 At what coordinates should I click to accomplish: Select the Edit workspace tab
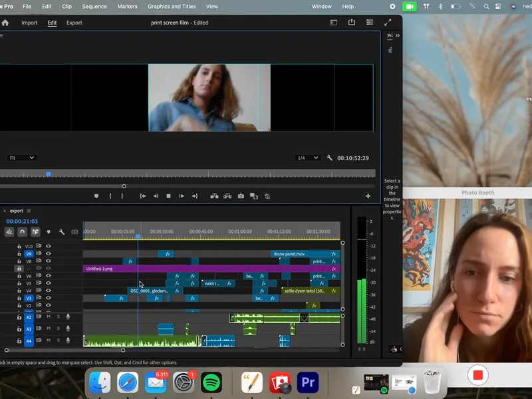(x=52, y=23)
